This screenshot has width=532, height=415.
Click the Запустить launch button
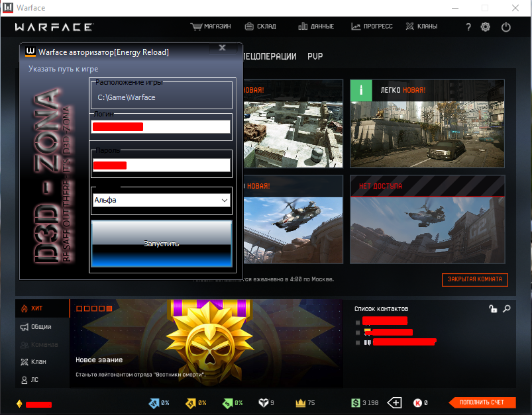click(162, 244)
